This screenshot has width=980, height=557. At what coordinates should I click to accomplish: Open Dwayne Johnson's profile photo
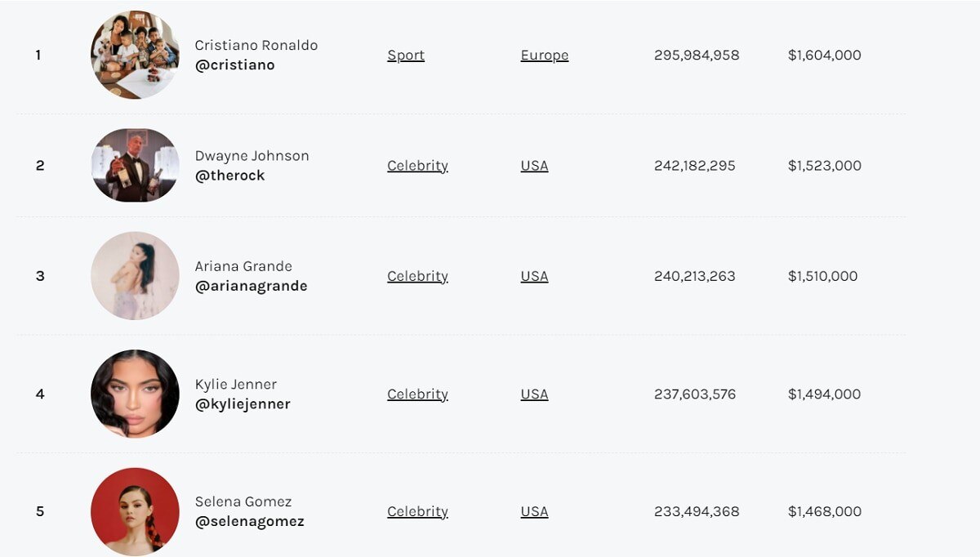click(x=135, y=165)
